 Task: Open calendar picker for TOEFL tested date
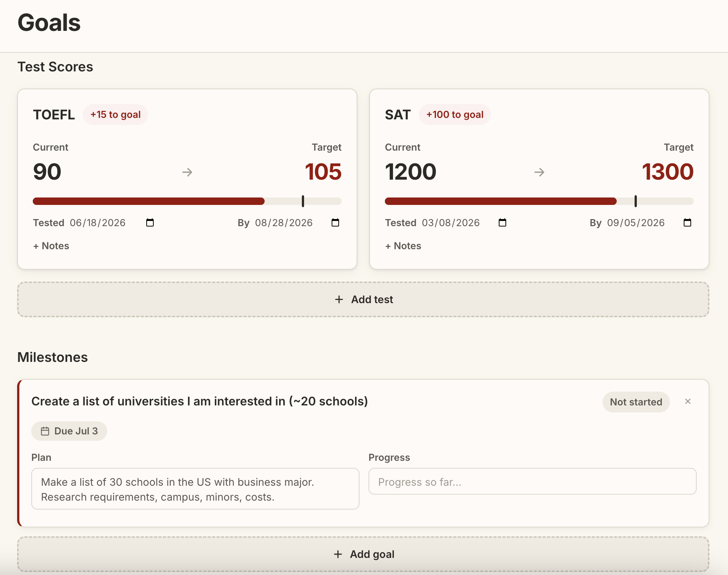coord(150,223)
